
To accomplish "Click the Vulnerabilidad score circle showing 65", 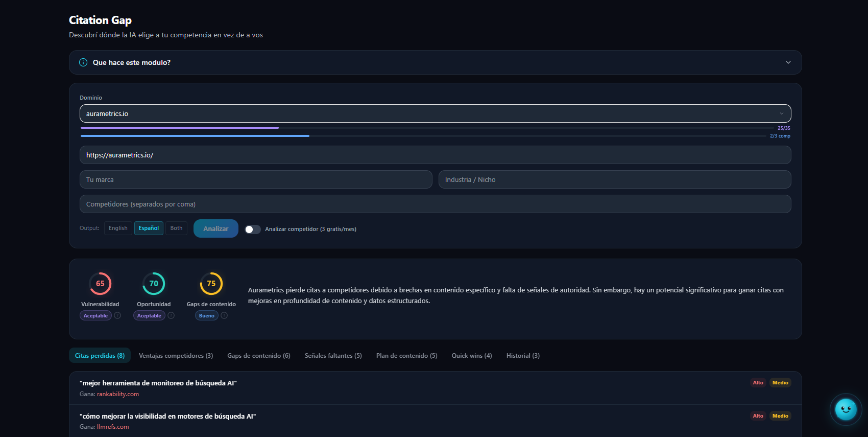I will click(x=100, y=284).
